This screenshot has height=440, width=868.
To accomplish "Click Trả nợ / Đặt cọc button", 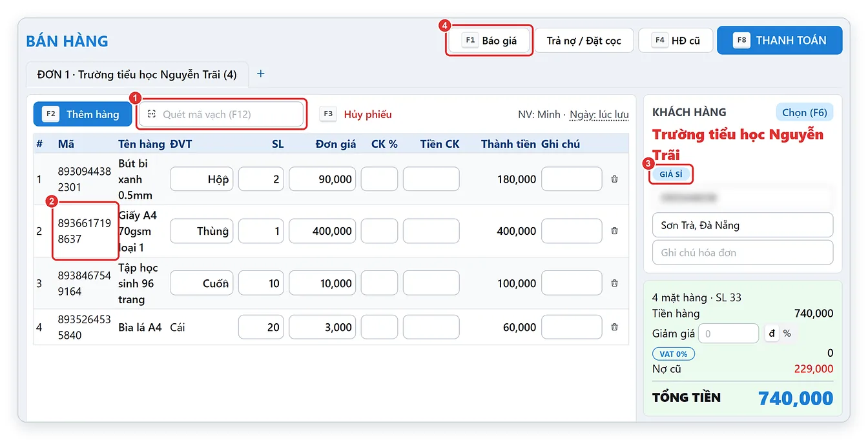I will point(584,40).
